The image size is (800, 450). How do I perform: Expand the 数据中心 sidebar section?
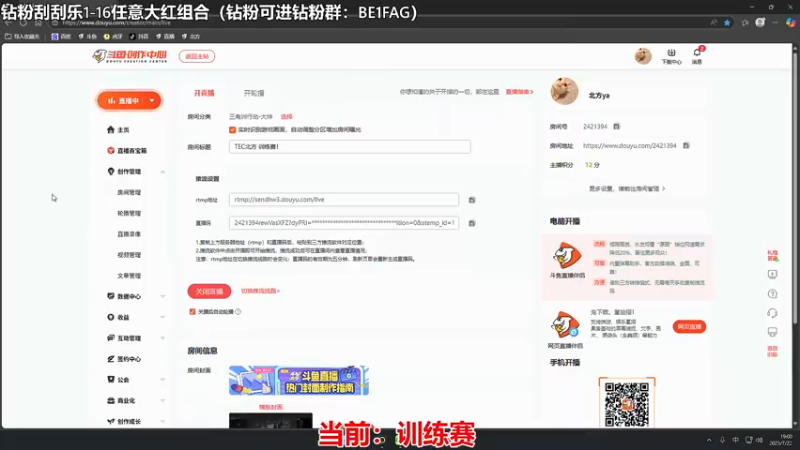coord(162,296)
